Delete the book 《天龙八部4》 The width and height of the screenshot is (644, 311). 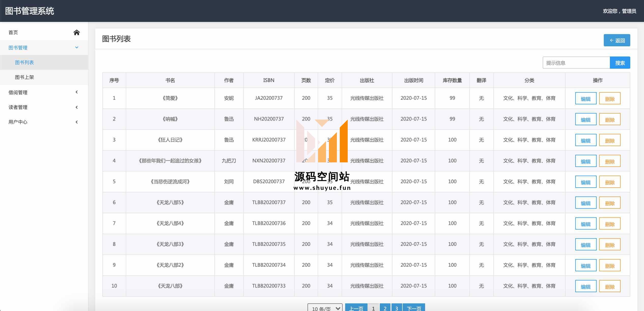coord(610,223)
